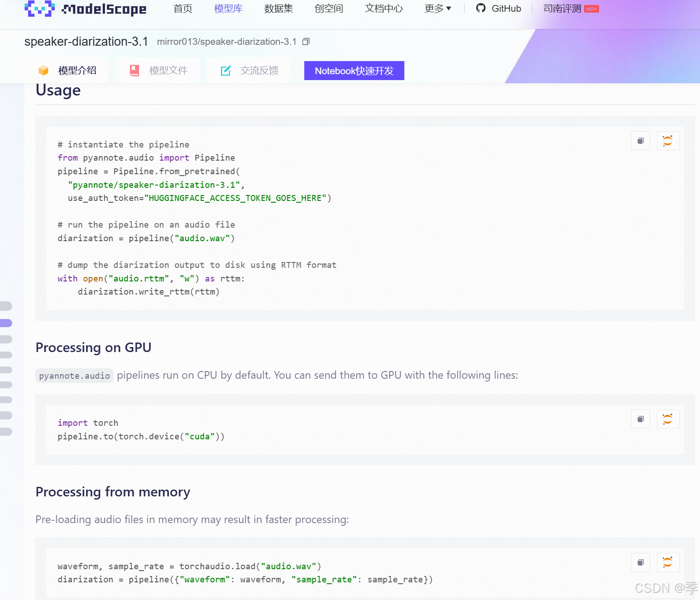Image resolution: width=700 pixels, height=600 pixels.
Task: Click the last gray outline marker
Action: tap(6, 432)
